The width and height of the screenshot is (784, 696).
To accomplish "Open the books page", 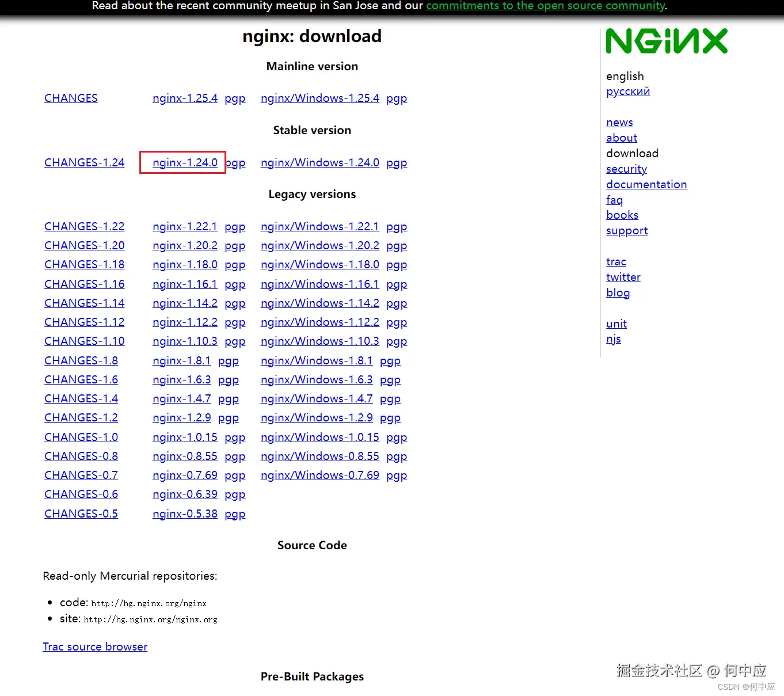I will coord(622,215).
